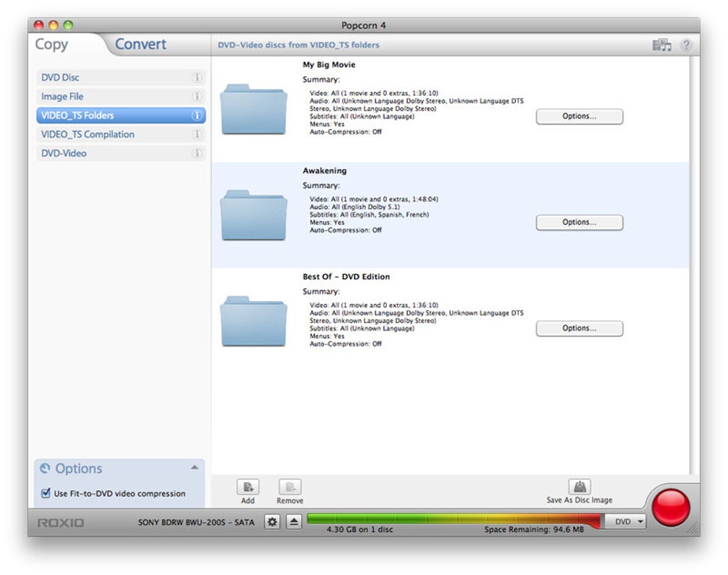Open the DVD disc size dropdown

pyautogui.click(x=626, y=521)
